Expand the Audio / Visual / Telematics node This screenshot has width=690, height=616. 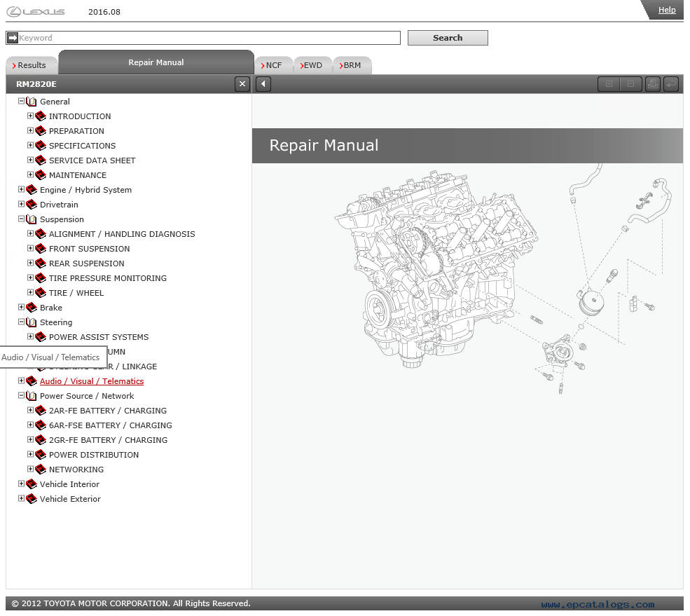click(x=21, y=381)
